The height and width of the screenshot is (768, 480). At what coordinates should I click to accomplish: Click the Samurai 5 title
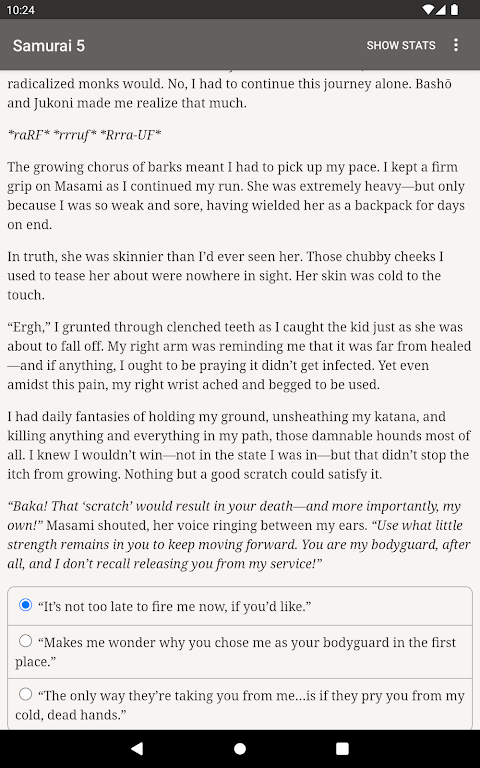coord(48,46)
